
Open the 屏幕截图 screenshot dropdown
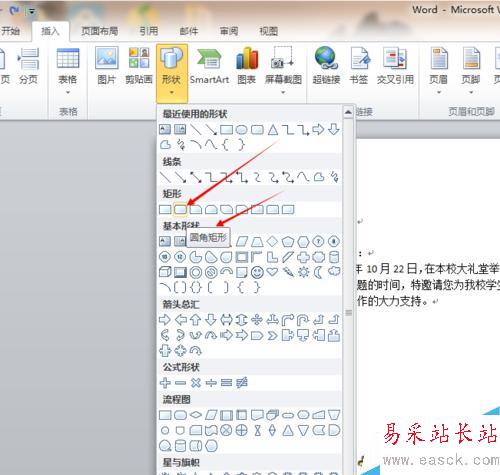click(x=283, y=70)
